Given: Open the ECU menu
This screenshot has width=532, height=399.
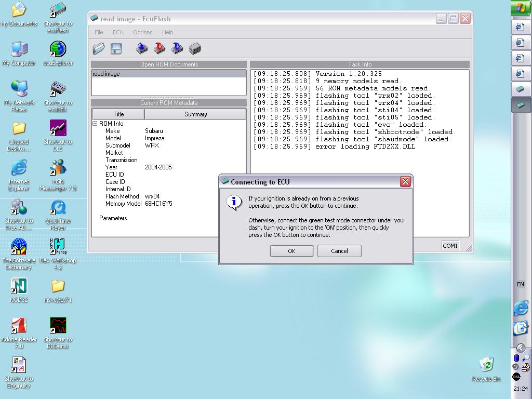Looking at the screenshot, I should [118, 32].
